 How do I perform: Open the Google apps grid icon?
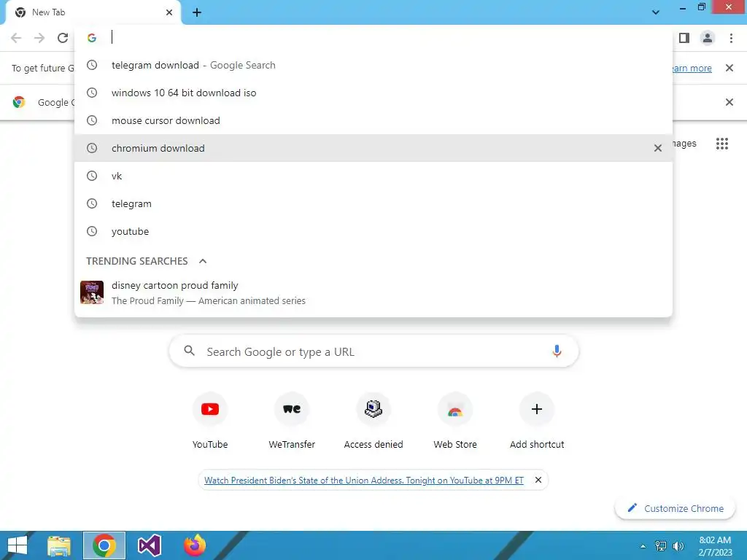722,144
